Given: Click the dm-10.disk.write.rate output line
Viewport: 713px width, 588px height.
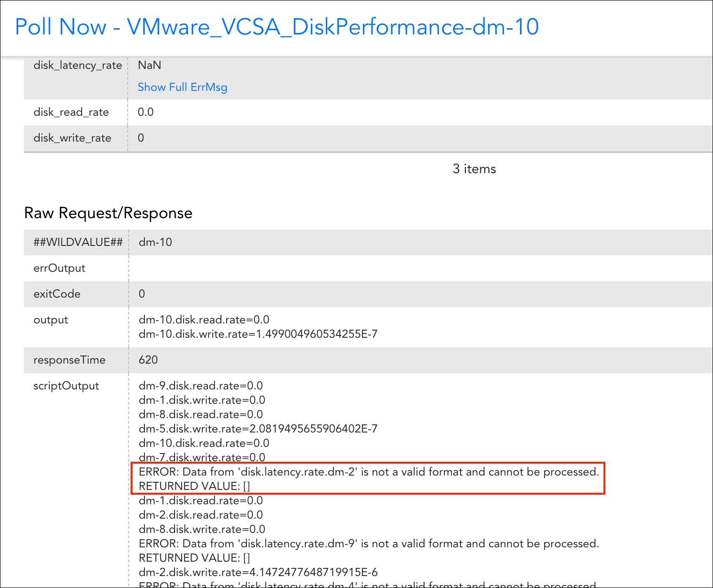Looking at the screenshot, I should (x=258, y=334).
